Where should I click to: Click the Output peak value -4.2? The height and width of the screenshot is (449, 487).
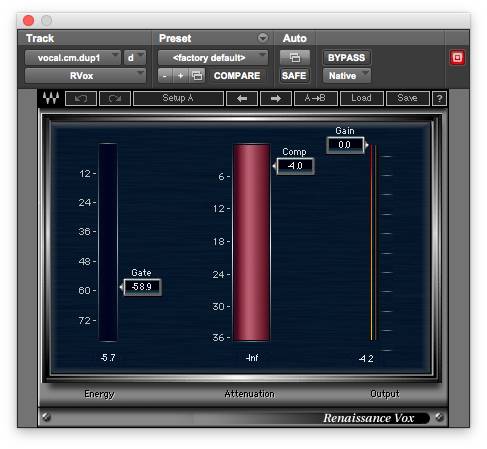[x=366, y=358]
